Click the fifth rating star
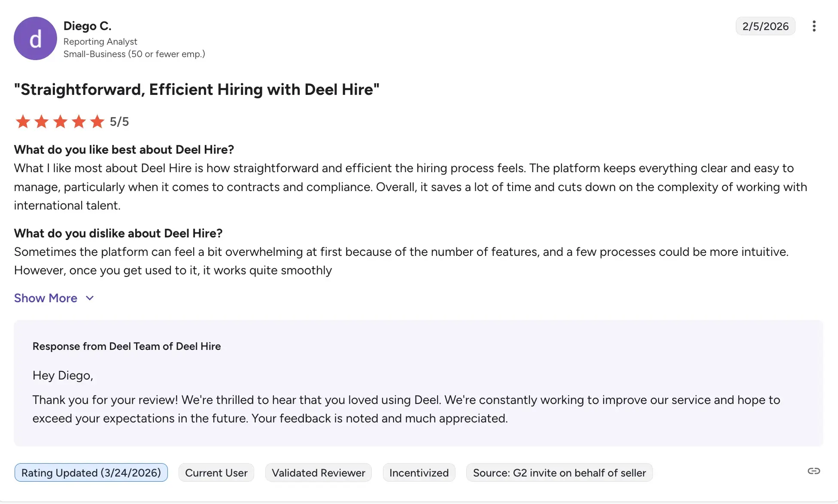Image resolution: width=838 pixels, height=504 pixels. tap(97, 121)
